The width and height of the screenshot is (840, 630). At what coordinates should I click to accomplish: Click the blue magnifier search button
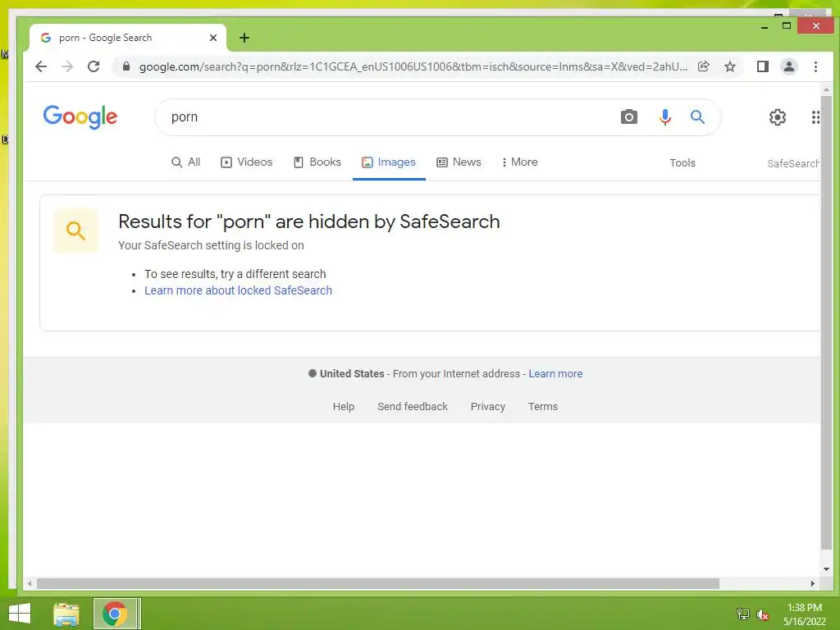[697, 116]
